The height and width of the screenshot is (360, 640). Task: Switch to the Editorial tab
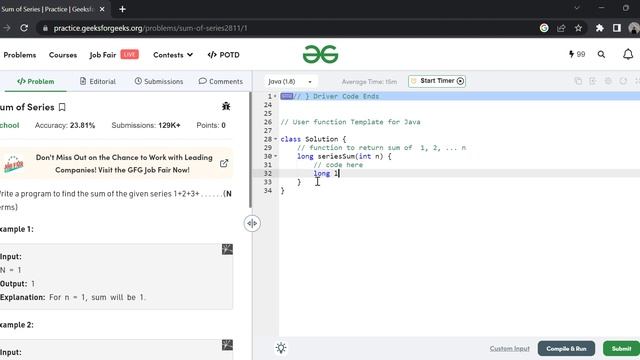(98, 81)
